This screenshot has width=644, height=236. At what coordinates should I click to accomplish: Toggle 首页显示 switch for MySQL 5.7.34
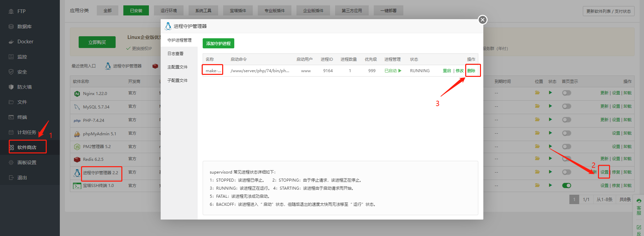point(566,106)
